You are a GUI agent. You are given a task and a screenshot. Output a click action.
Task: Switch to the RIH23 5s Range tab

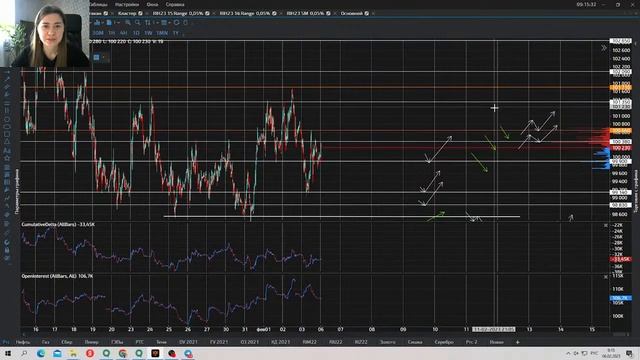245,13
